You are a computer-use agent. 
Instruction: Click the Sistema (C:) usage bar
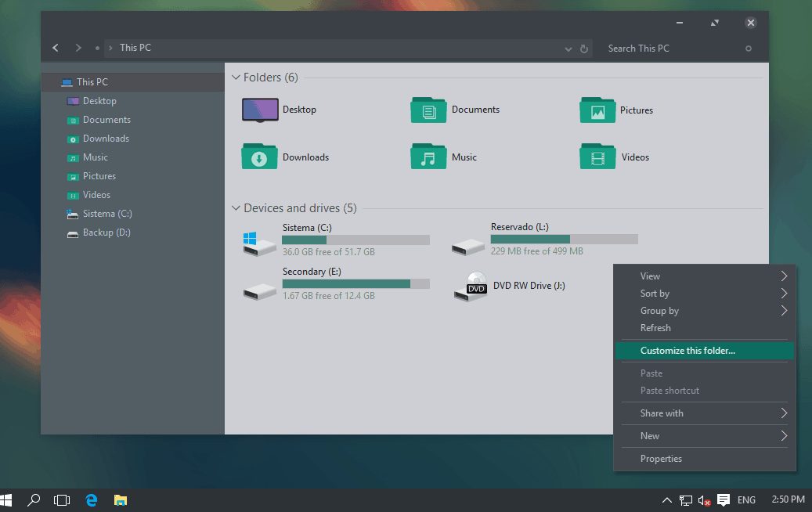355,240
